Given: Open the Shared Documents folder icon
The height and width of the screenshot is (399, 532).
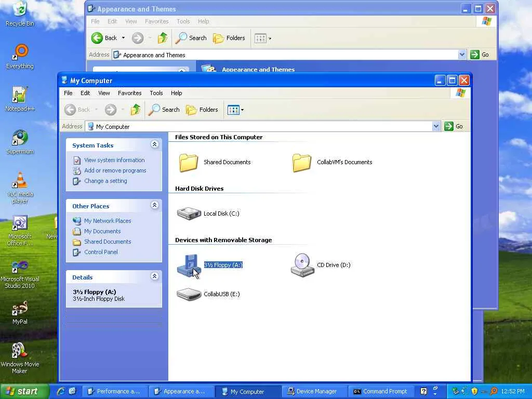Looking at the screenshot, I should (188, 163).
